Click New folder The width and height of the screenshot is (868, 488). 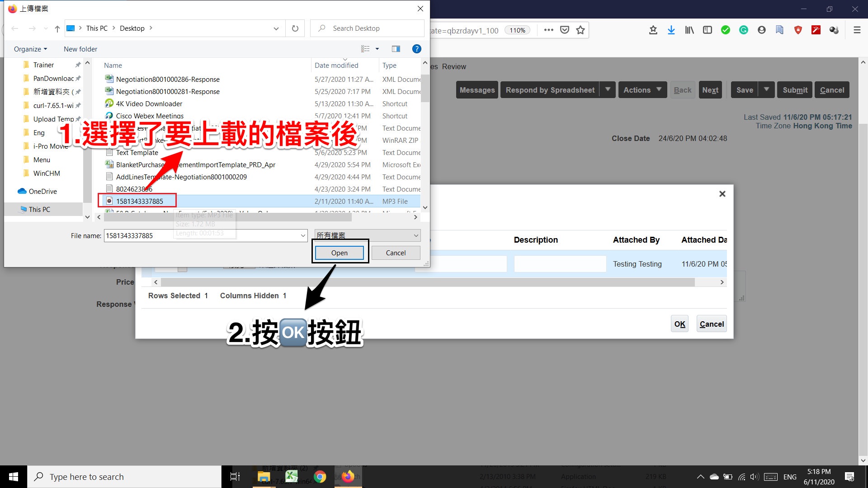pos(80,49)
